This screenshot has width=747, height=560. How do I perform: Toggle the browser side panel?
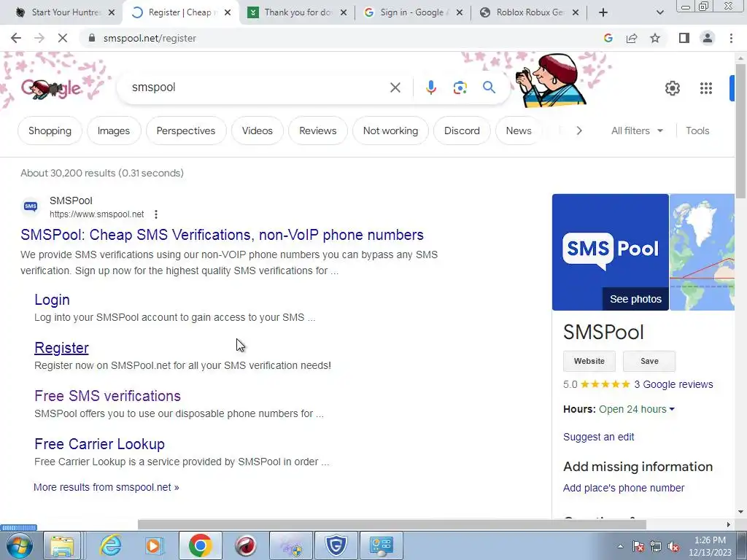click(684, 38)
